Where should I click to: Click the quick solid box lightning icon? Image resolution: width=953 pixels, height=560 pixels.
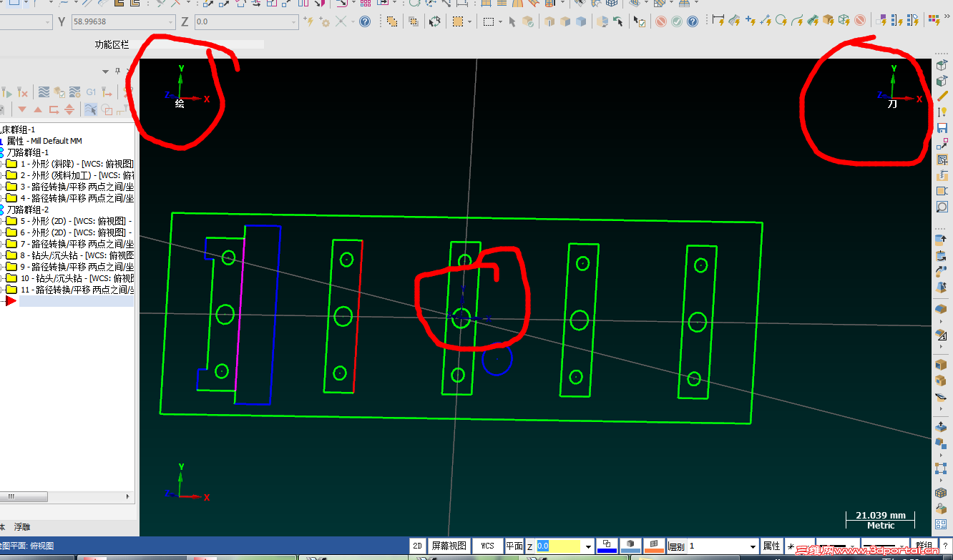(829, 20)
